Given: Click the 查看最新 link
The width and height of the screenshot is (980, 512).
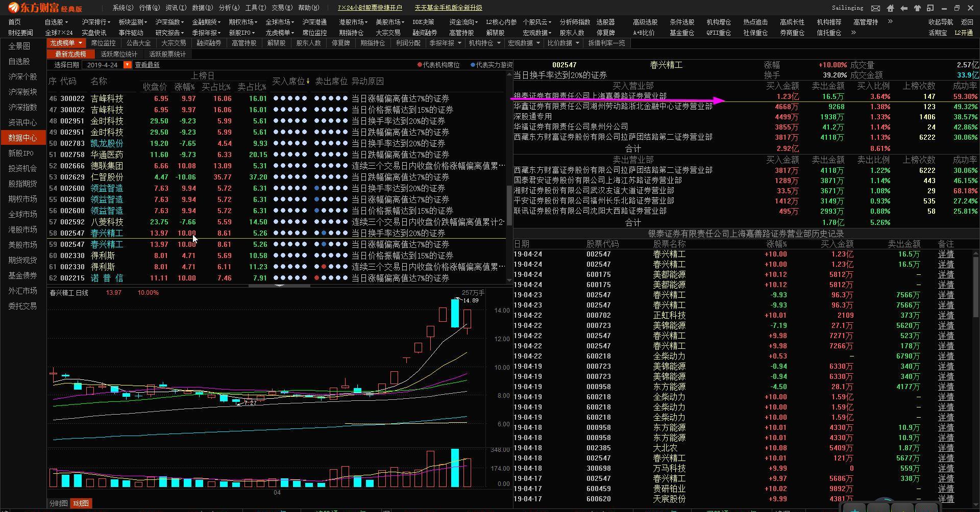Looking at the screenshot, I should (x=147, y=65).
